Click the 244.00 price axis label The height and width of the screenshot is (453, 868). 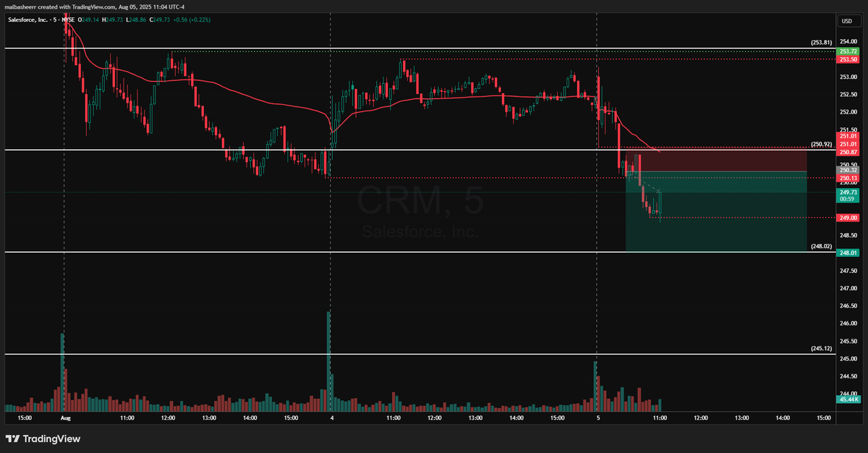pos(848,394)
